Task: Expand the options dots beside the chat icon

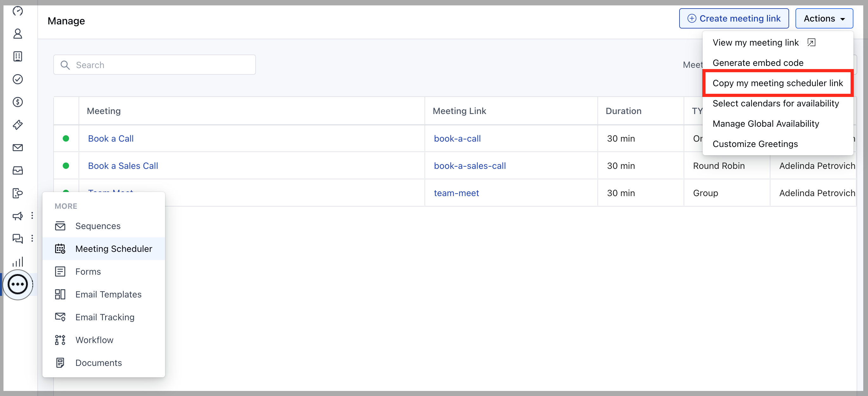Action: pos(32,239)
